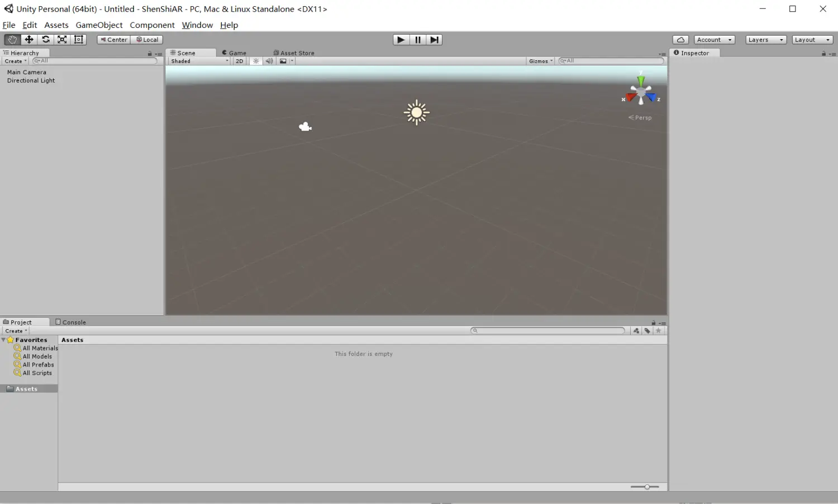Image resolution: width=838 pixels, height=504 pixels.
Task: Toggle 2D scene view mode
Action: 240,61
